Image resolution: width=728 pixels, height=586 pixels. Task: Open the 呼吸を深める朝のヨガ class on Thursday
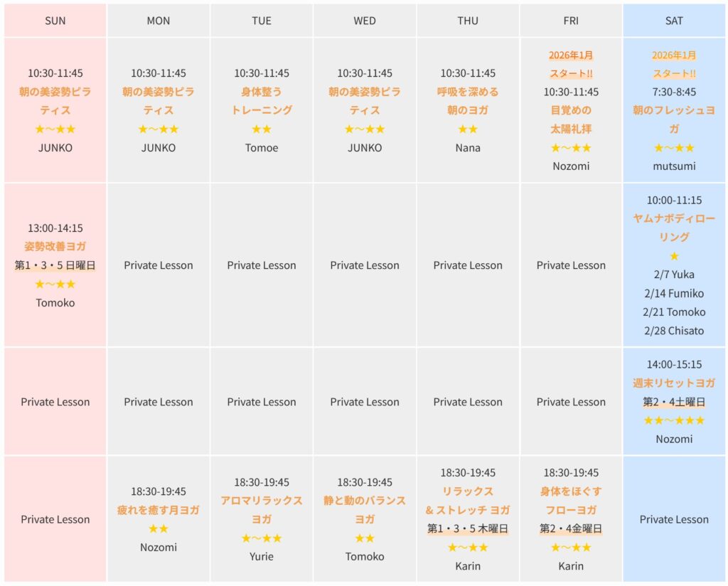[x=468, y=101]
